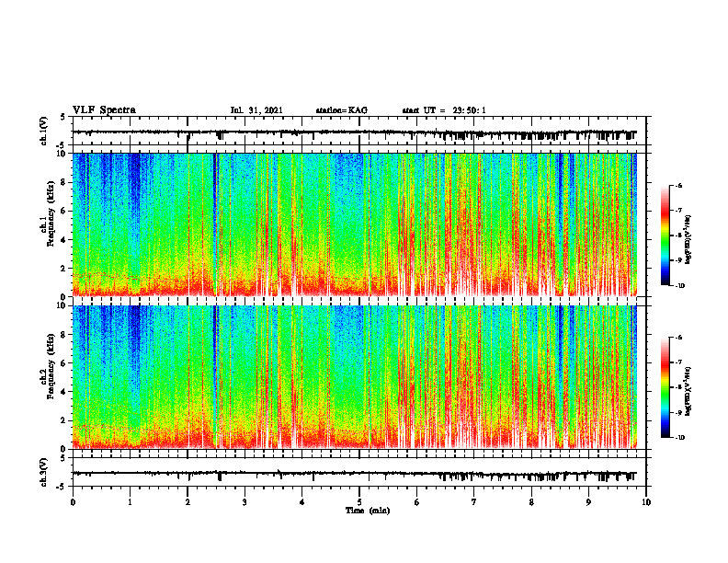Click the ch.2 spectrogram color scale bar
728x563 pixels.
(x=665, y=387)
